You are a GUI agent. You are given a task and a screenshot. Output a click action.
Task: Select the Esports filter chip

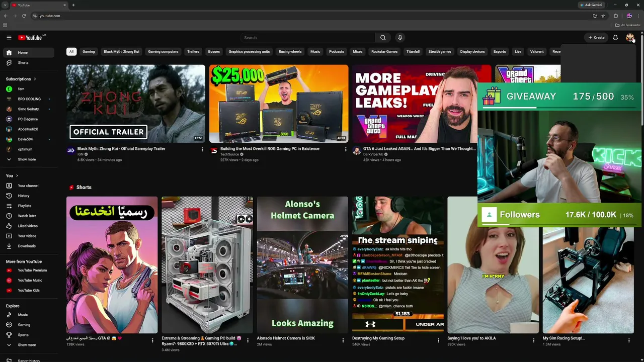point(500,52)
